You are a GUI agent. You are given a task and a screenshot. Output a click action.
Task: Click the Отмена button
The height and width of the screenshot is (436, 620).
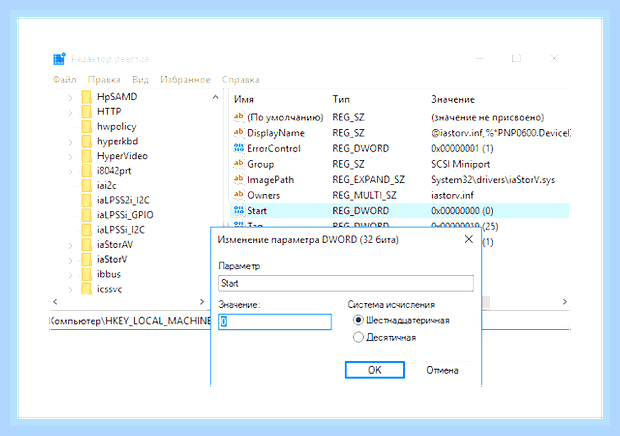pos(442,370)
